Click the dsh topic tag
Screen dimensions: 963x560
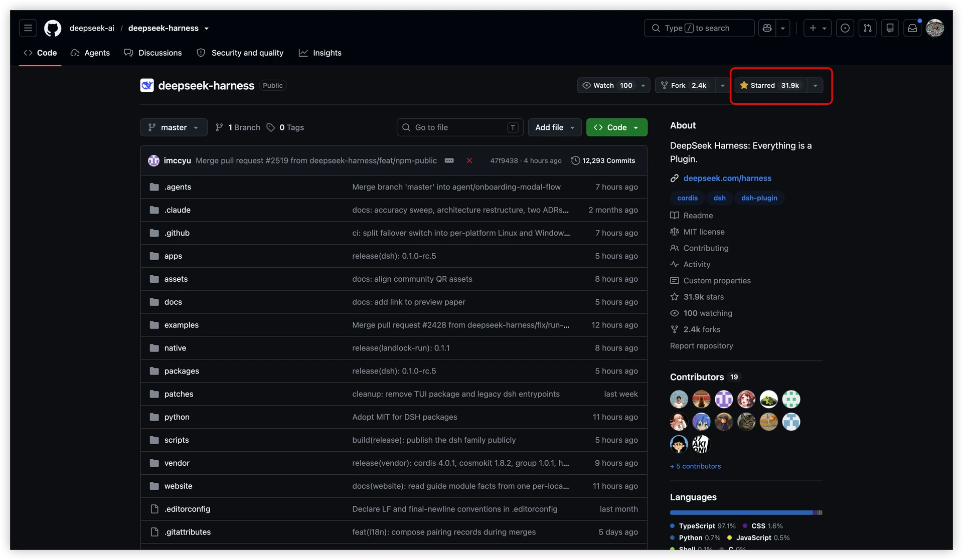(719, 198)
